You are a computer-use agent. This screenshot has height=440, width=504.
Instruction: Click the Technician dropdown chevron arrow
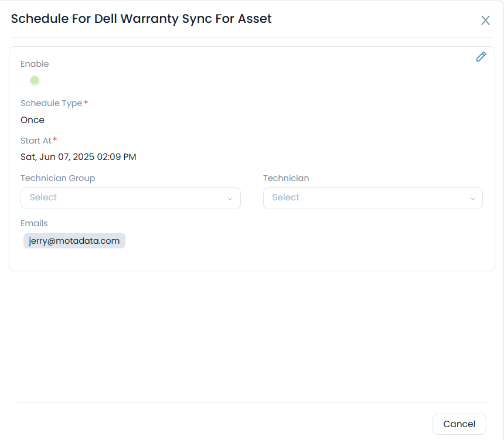[x=472, y=199]
